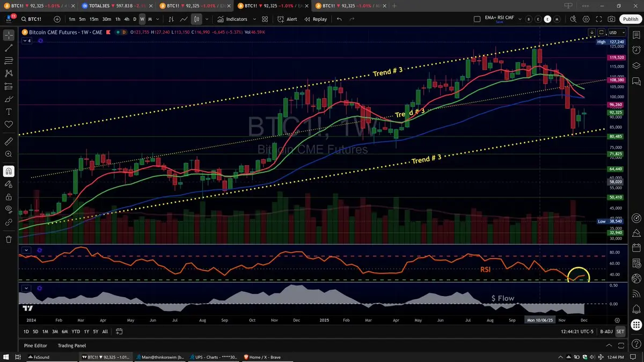The height and width of the screenshot is (362, 644).
Task: Take a chart snapshot with camera
Action: point(612,19)
